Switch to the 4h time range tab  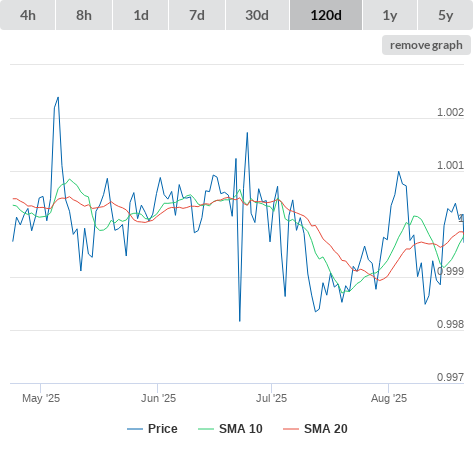(28, 15)
